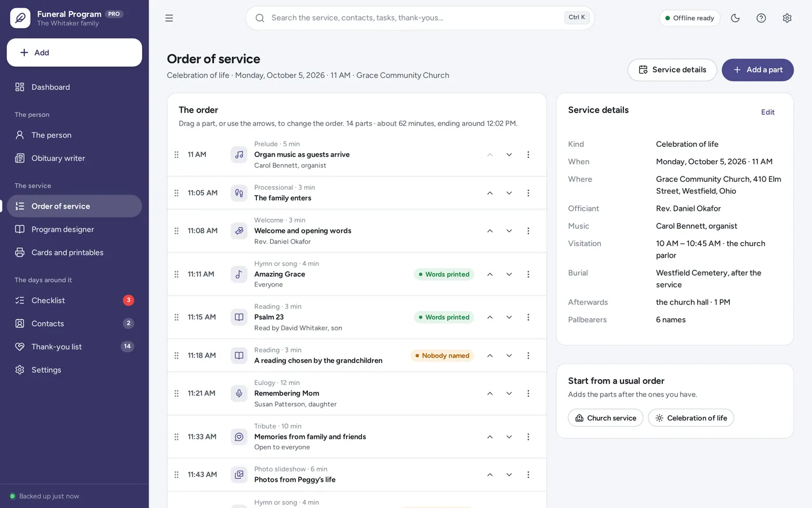Edit the service details
The height and width of the screenshot is (508, 812).
(768, 112)
